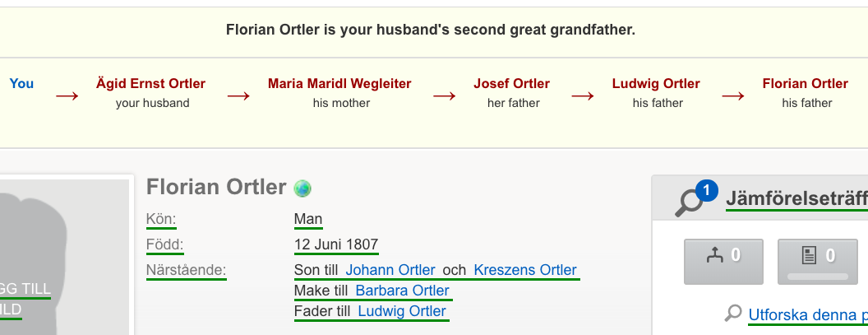Click the magnifier next to Utforska denna
Viewport: 868px width, 335px height.
point(733,314)
